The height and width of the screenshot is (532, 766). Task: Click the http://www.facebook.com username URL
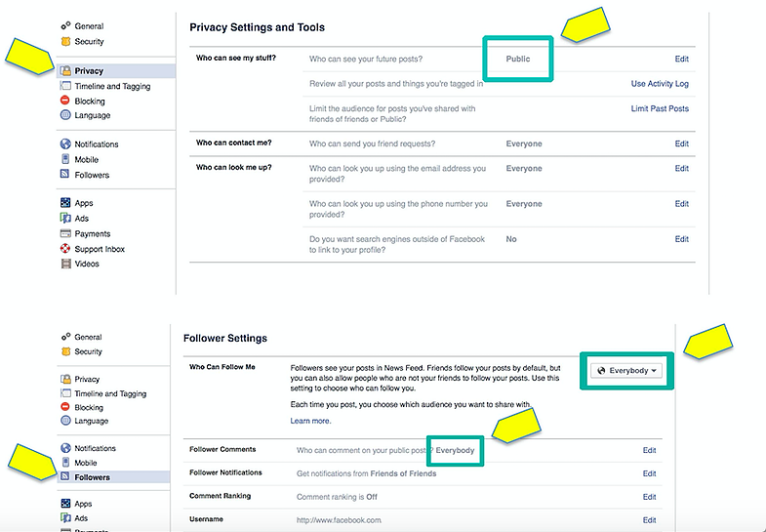339,520
